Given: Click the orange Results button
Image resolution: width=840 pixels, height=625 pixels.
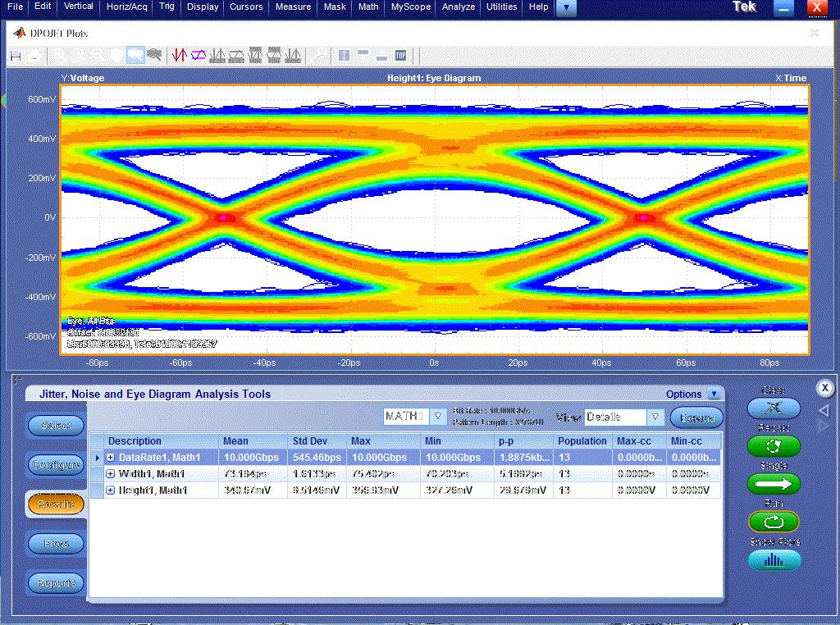Looking at the screenshot, I should coord(57,504).
